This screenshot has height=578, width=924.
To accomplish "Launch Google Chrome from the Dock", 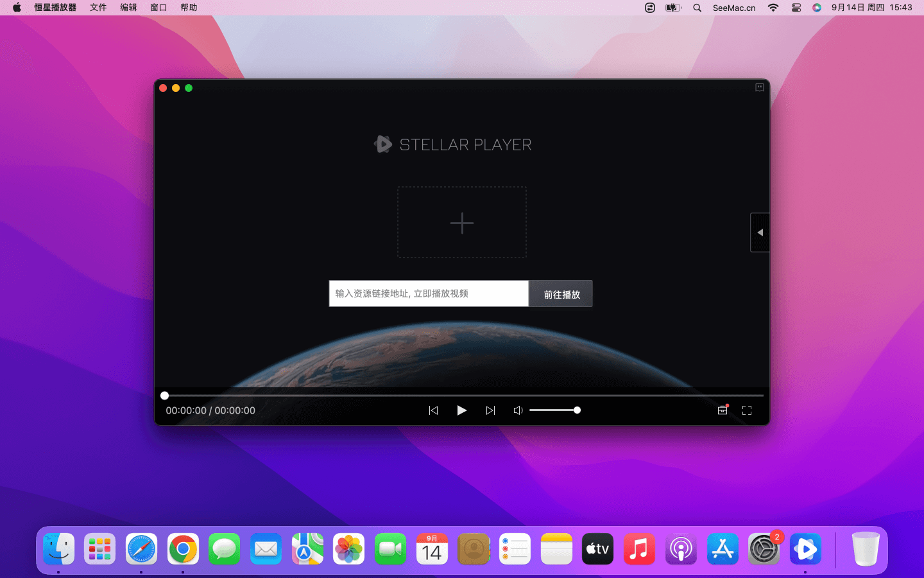I will point(183,549).
